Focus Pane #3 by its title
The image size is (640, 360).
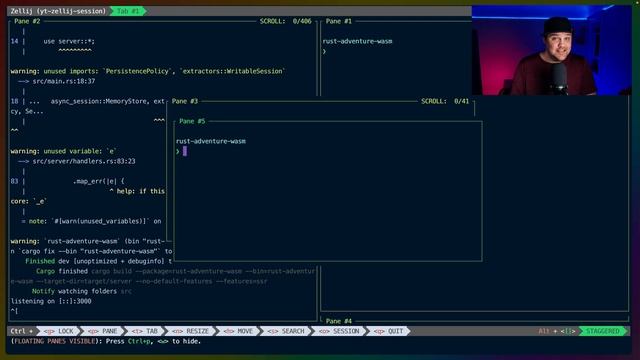click(184, 101)
